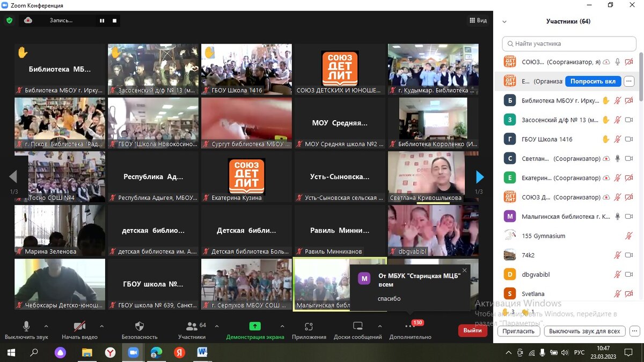Open Приложения apps panel
This screenshot has width=644, height=362.
click(309, 330)
